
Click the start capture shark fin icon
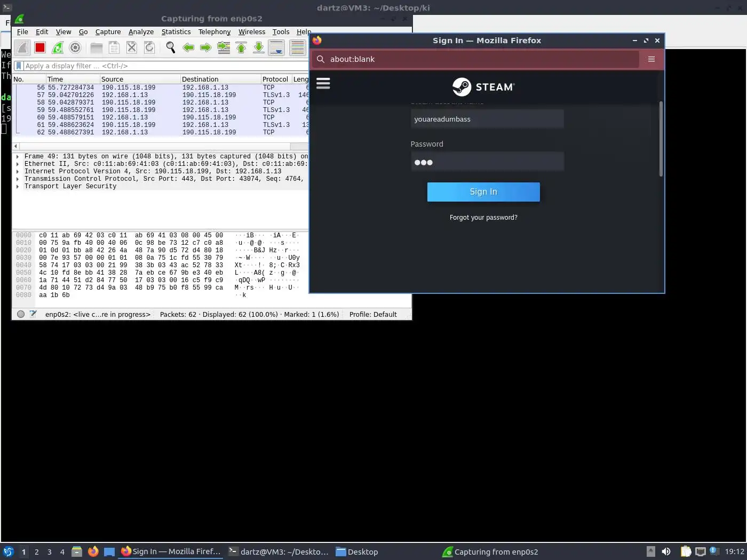(22, 47)
